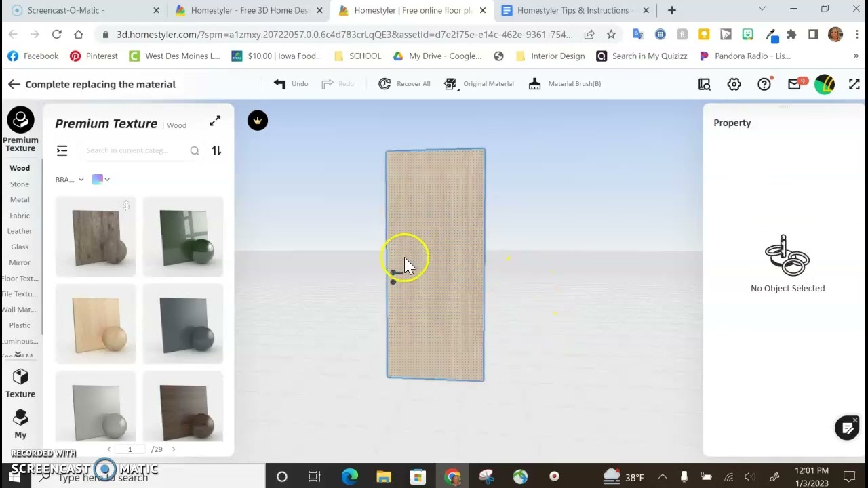This screenshot has height=488, width=868.
Task: Click the search magnifier icon
Action: coord(195,150)
